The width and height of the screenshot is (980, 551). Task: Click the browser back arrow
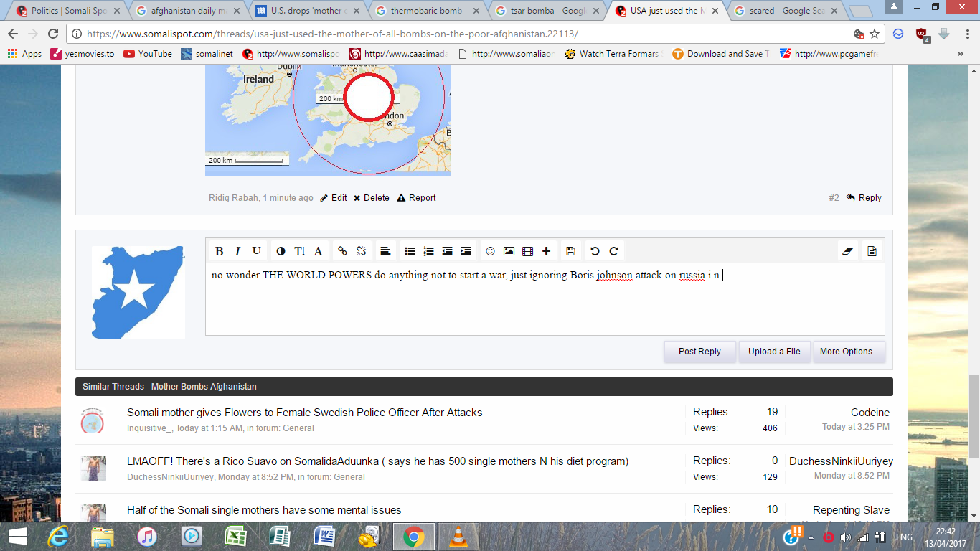click(13, 34)
